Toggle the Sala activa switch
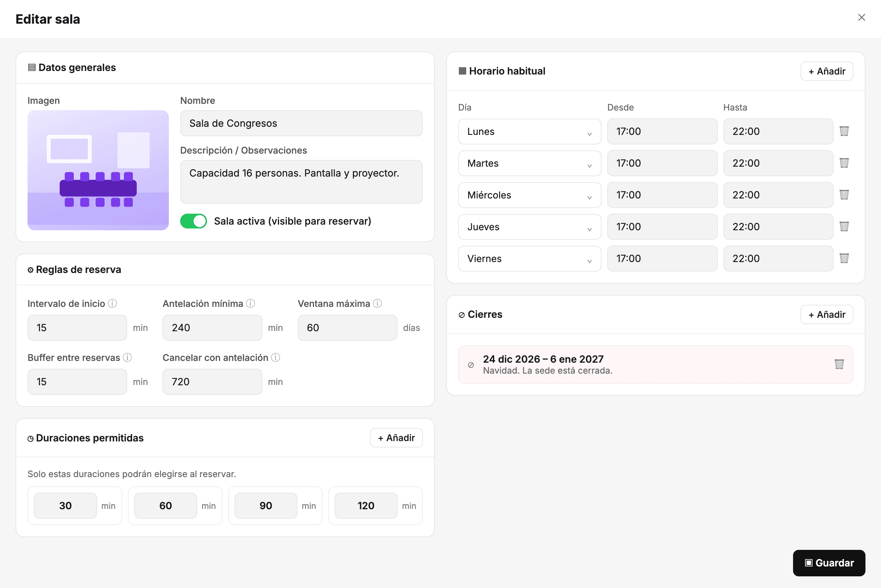Image resolution: width=881 pixels, height=588 pixels. (x=193, y=221)
